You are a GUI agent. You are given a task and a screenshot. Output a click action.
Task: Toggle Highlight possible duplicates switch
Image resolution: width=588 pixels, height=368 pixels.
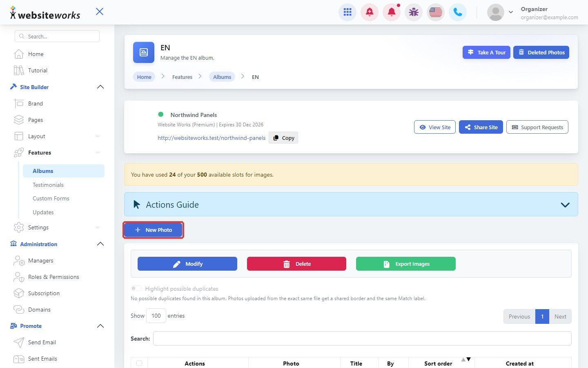pos(136,288)
